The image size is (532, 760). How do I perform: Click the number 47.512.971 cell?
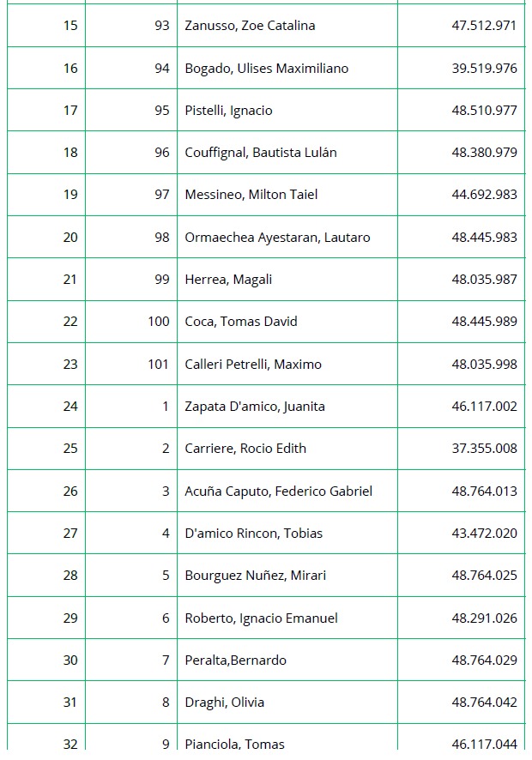[x=484, y=26]
